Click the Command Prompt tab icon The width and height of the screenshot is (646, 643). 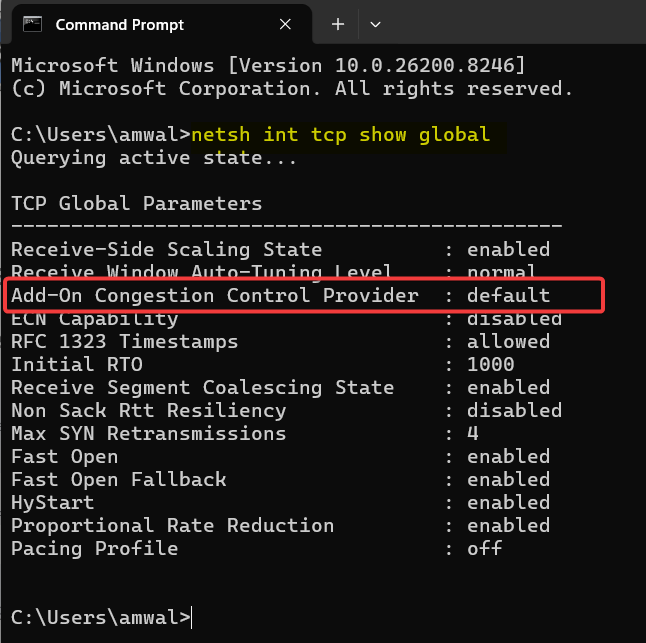tap(32, 23)
